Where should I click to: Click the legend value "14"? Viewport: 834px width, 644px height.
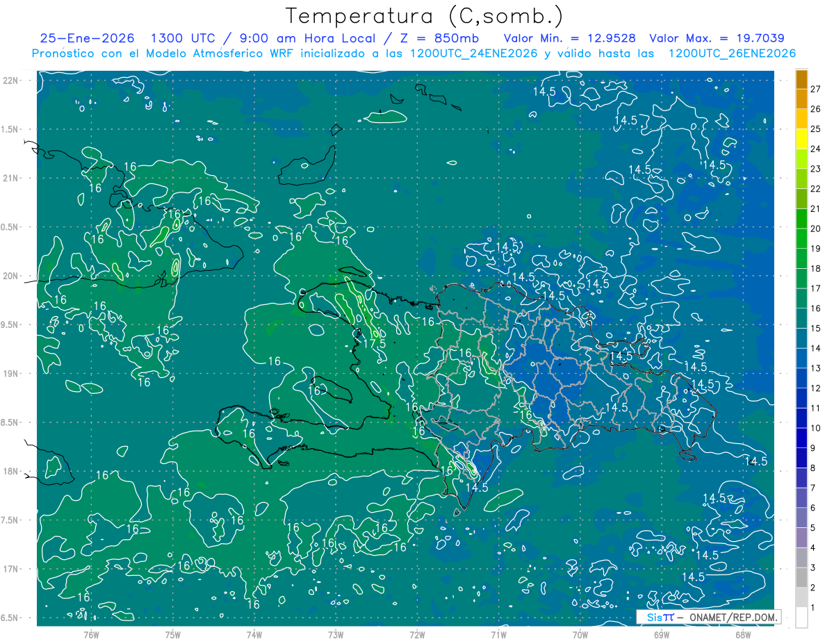pos(816,348)
